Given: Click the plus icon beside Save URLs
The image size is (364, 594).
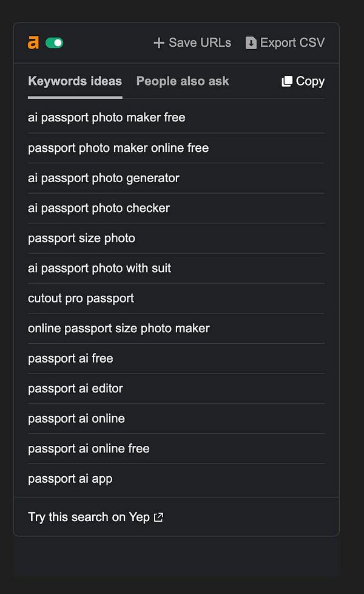Looking at the screenshot, I should point(158,43).
